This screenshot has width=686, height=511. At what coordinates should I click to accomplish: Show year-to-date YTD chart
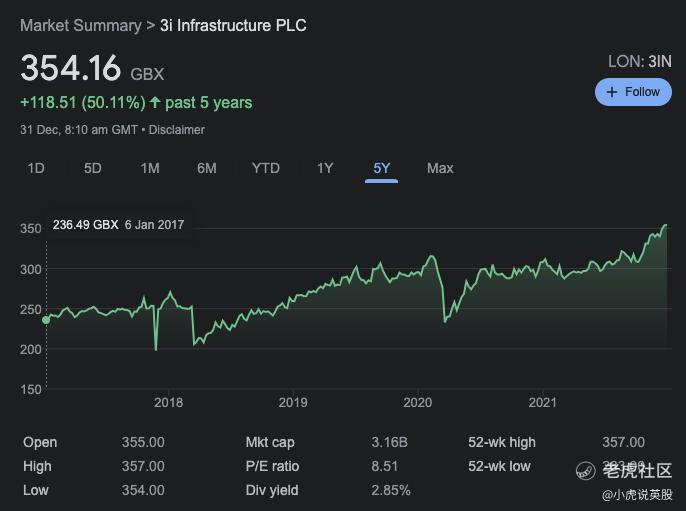(266, 168)
